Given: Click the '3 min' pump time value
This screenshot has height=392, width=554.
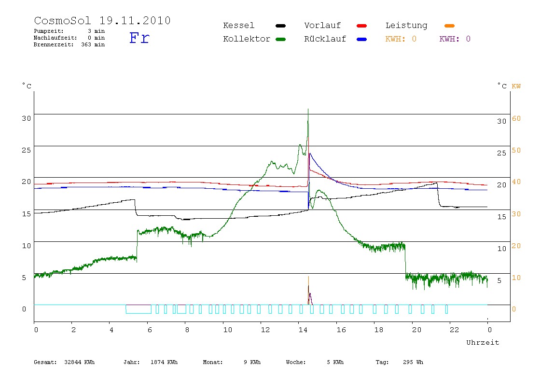Looking at the screenshot, I should pos(96,31).
